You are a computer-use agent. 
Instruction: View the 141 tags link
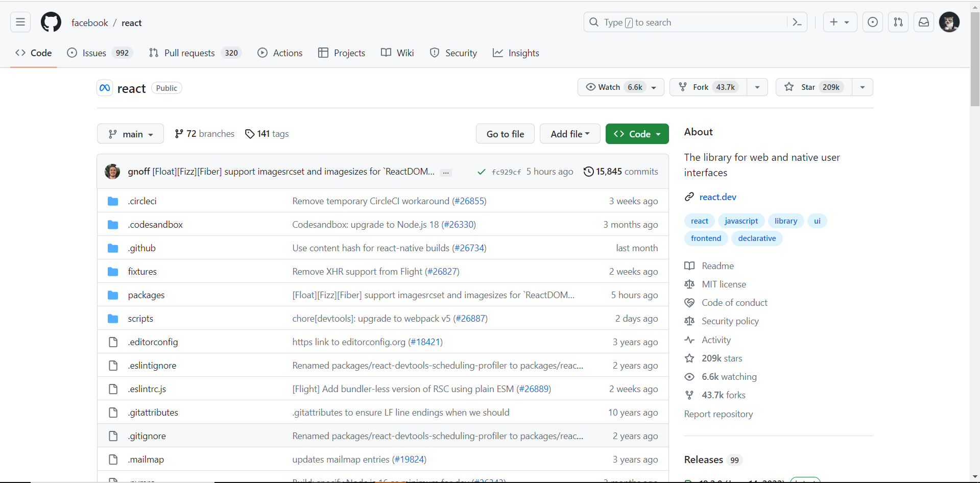pyautogui.click(x=267, y=134)
